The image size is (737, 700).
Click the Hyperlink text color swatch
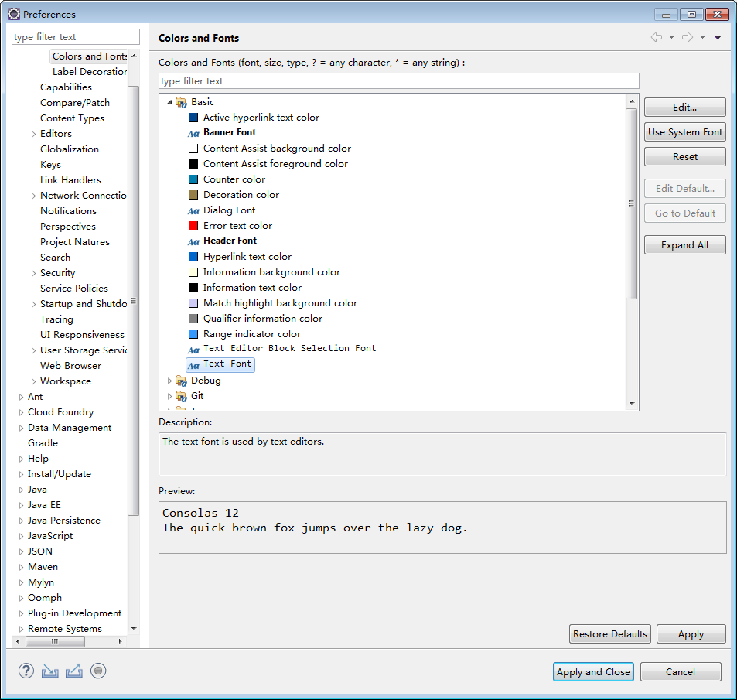(193, 257)
